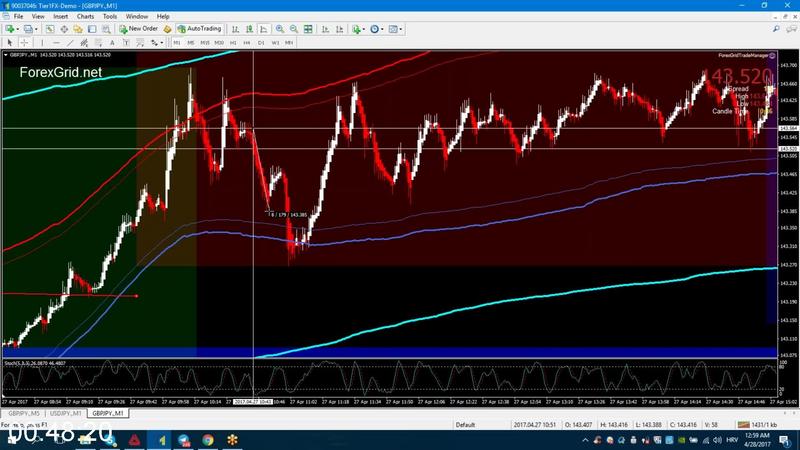800x450 pixels.
Task: Toggle chart shift from right edge
Action: click(x=339, y=29)
